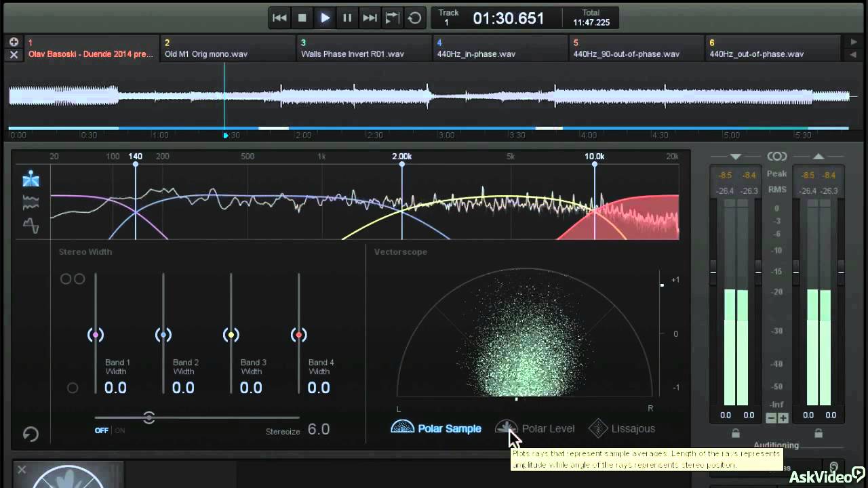This screenshot has height=488, width=868.
Task: Click the Band 4 Width value 0.0
Action: (319, 388)
